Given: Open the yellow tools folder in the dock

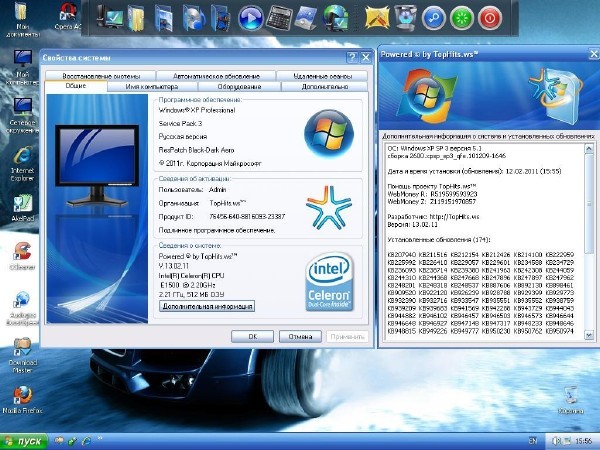Looking at the screenshot, I should pos(377,18).
